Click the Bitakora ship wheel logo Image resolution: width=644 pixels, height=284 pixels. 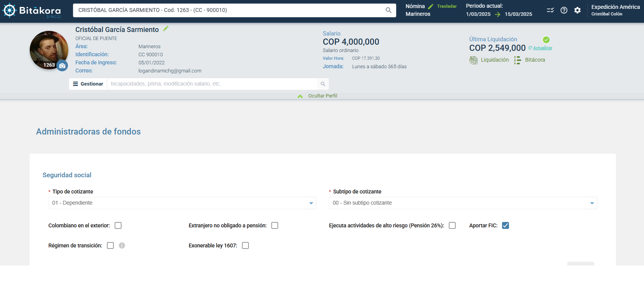[9, 10]
